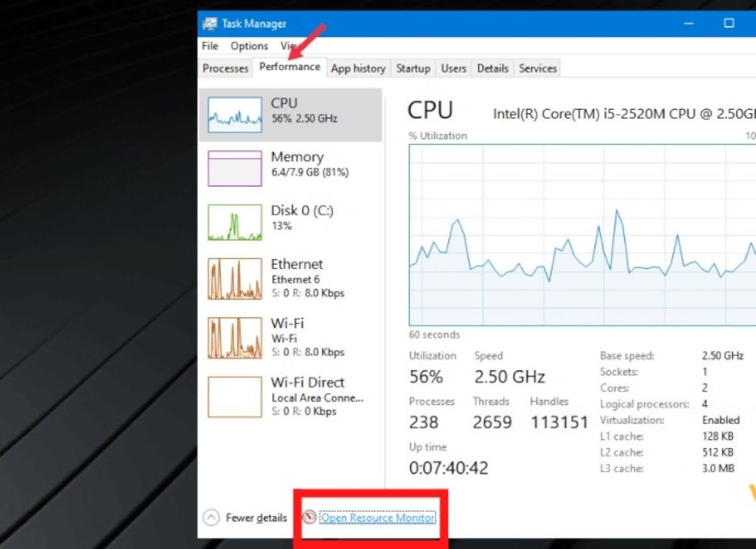Click the Sockets label

[619, 372]
